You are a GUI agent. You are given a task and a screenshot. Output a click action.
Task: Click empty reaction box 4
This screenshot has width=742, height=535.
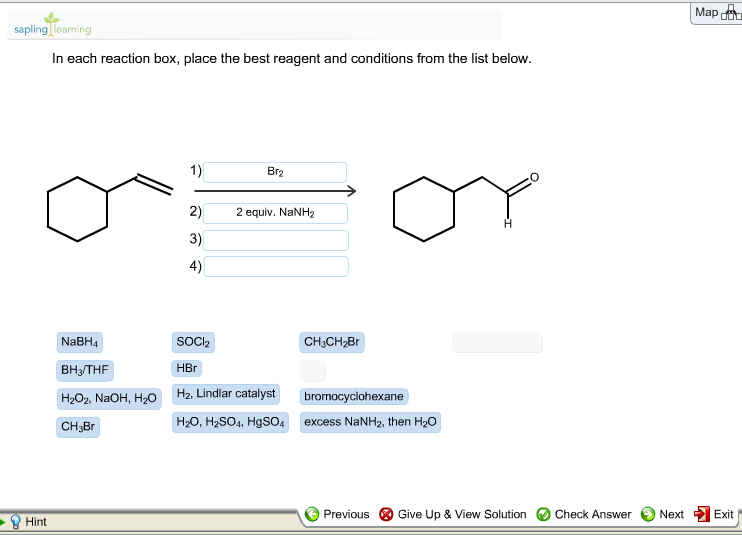pos(276,266)
